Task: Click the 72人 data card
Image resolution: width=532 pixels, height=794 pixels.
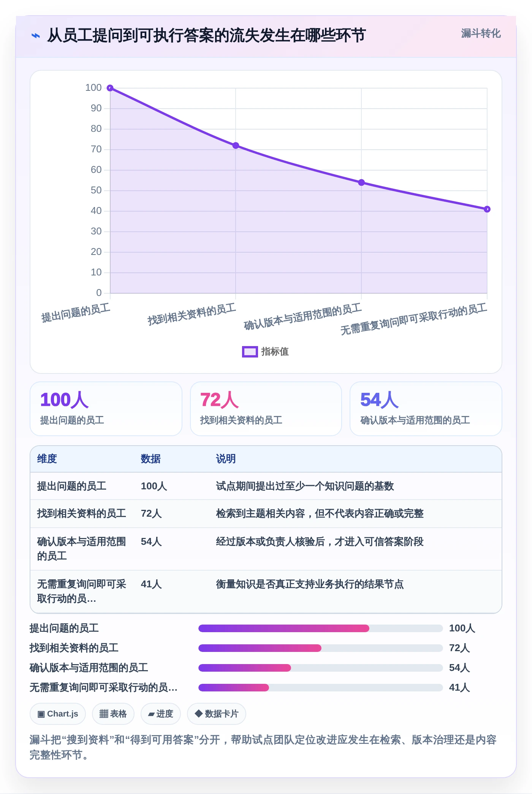Action: (x=266, y=409)
